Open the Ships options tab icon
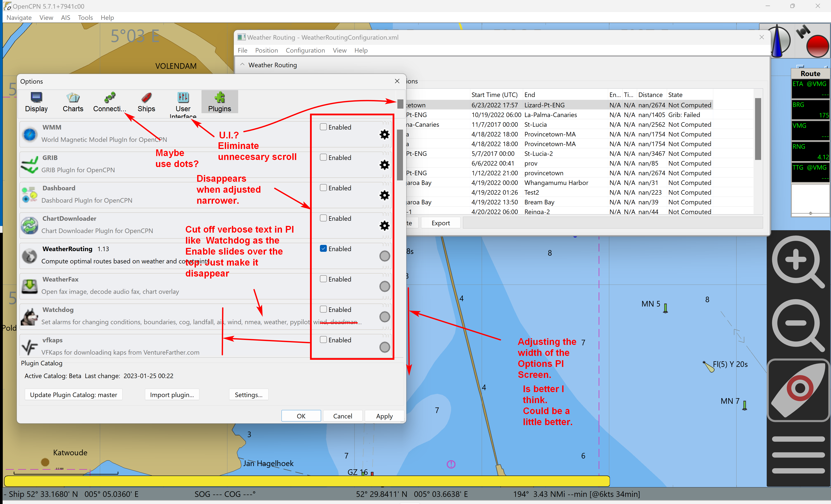The image size is (831, 504). coord(146,102)
